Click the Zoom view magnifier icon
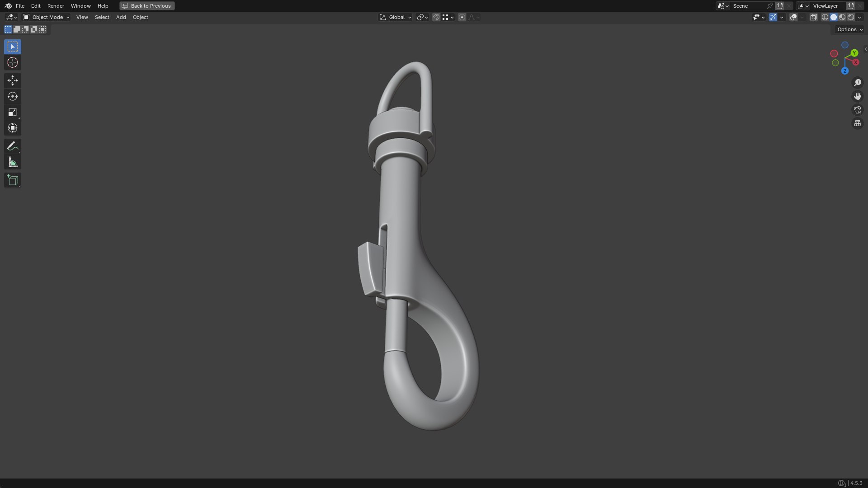The image size is (868, 488). coord(857,83)
